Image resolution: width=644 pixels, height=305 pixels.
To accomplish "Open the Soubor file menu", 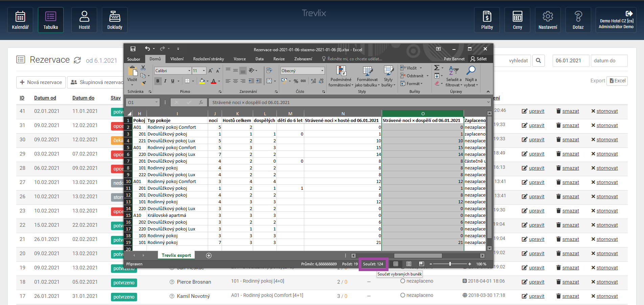I will tap(134, 59).
